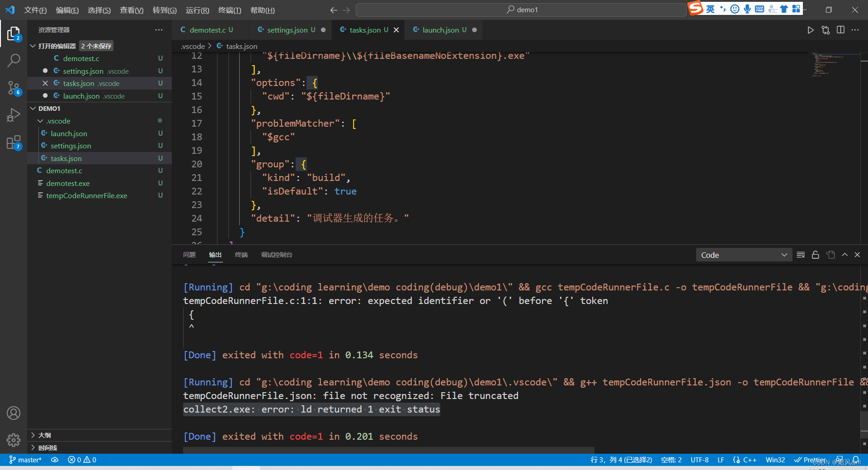Screen dimensions: 868x470
Task: Switch to Terminal panel tab
Action: [x=241, y=255]
